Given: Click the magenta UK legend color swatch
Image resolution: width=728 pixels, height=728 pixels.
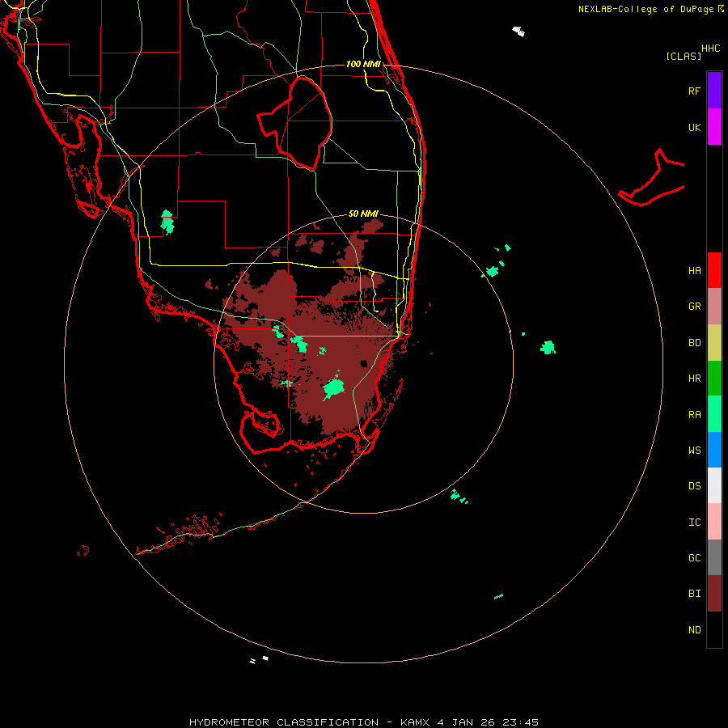Looking at the screenshot, I should 714,126.
